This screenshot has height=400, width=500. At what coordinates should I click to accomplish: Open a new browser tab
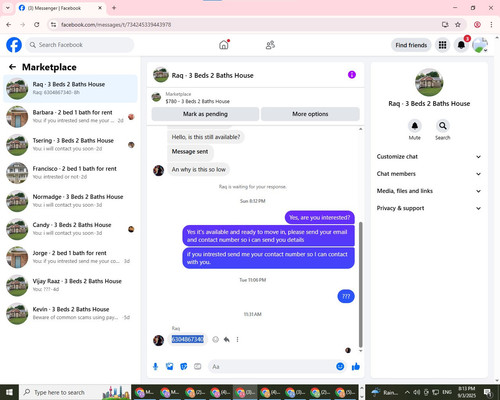click(x=114, y=8)
